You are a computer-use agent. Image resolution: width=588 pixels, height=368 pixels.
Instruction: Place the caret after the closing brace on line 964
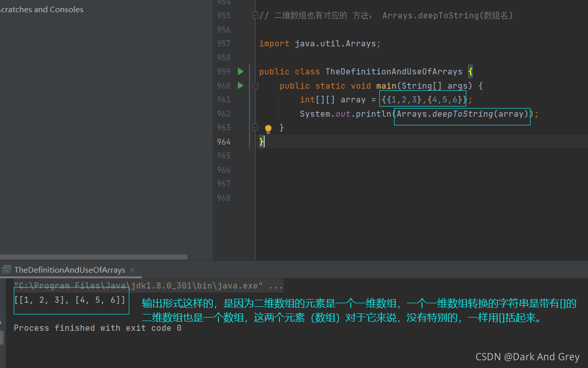point(264,142)
